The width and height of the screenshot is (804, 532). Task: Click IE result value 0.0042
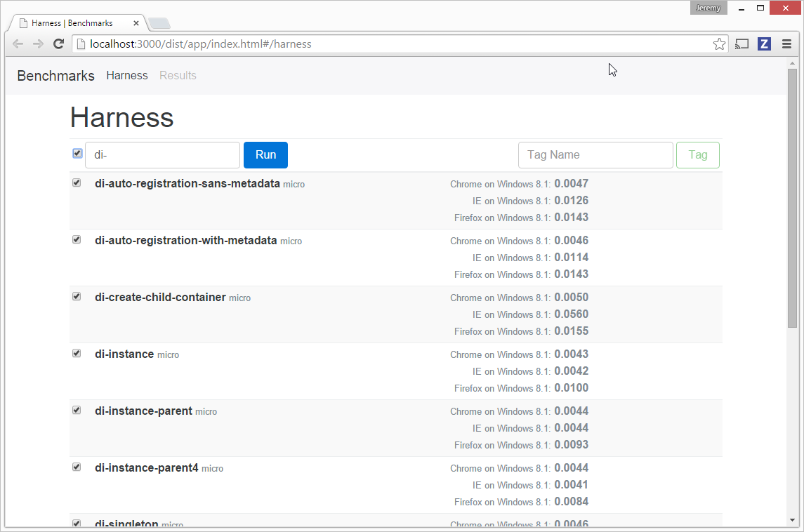pyautogui.click(x=571, y=371)
